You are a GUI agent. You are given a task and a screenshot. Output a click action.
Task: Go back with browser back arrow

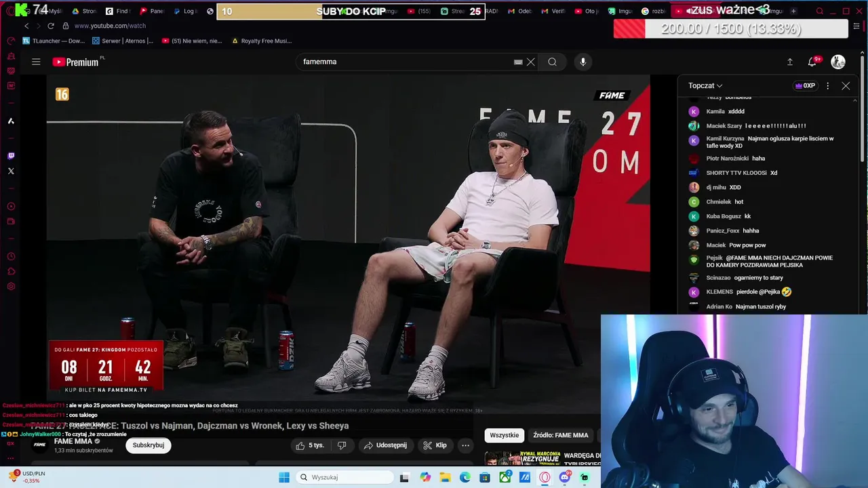26,26
